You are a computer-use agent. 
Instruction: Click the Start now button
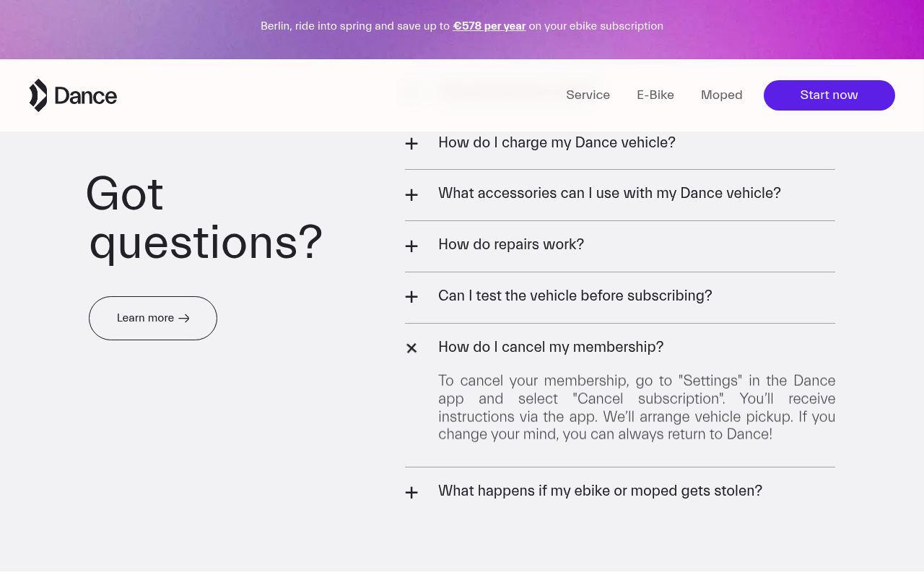pos(829,95)
